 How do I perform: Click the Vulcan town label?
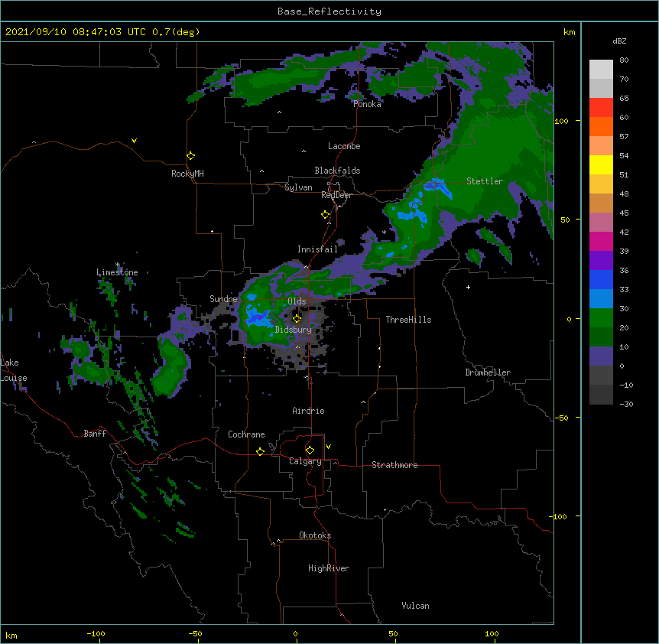coord(415,606)
